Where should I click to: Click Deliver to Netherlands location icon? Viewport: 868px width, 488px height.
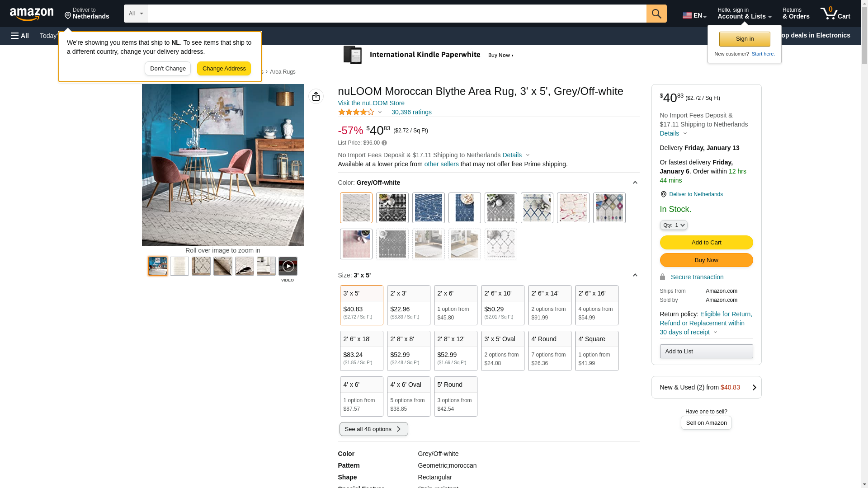coord(663,194)
